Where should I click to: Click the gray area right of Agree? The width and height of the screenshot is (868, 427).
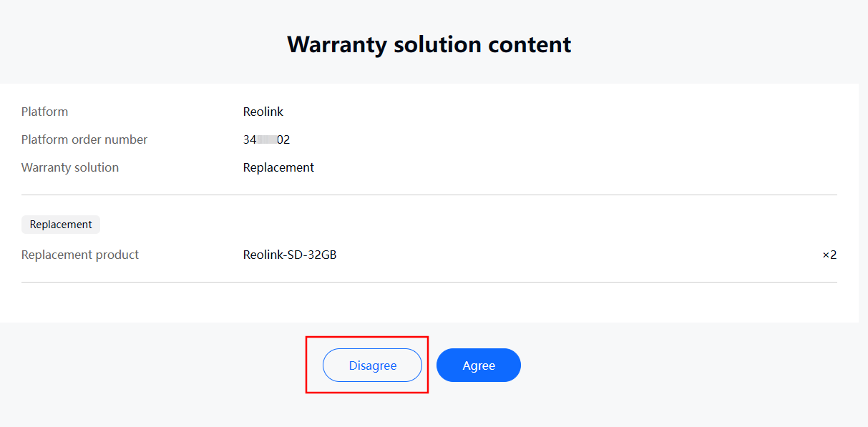coord(694,365)
